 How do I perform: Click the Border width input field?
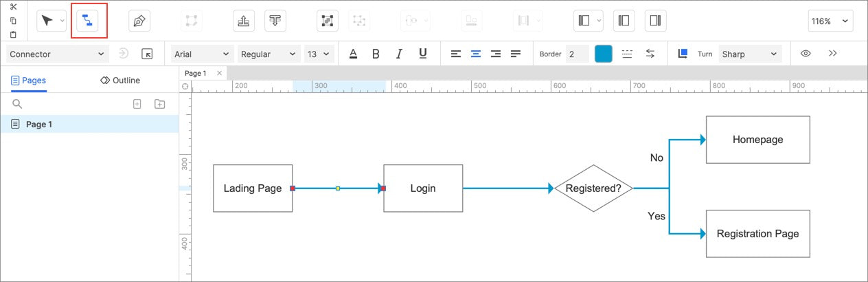click(x=576, y=54)
